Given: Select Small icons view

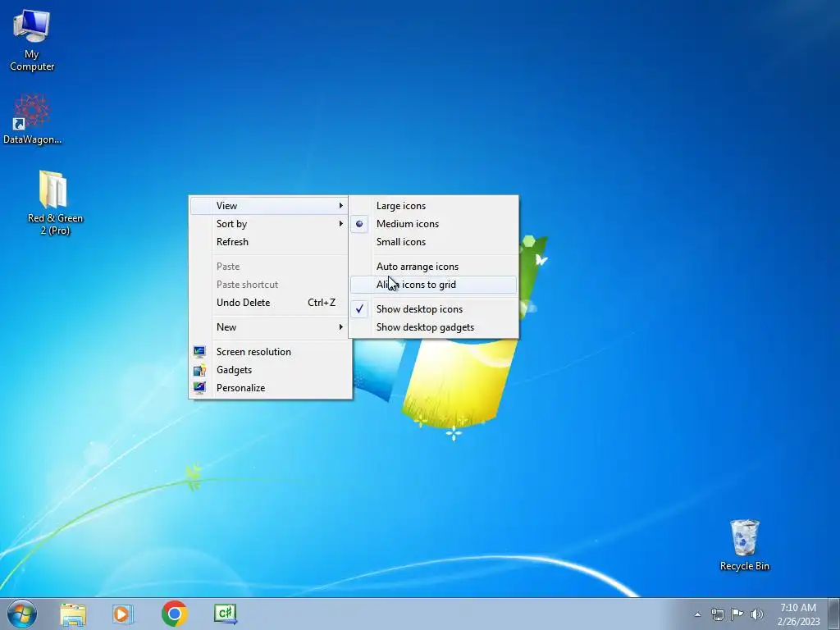Looking at the screenshot, I should (x=433, y=242).
